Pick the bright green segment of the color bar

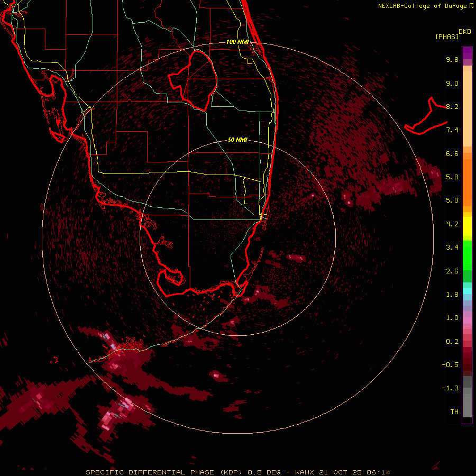coord(467,255)
